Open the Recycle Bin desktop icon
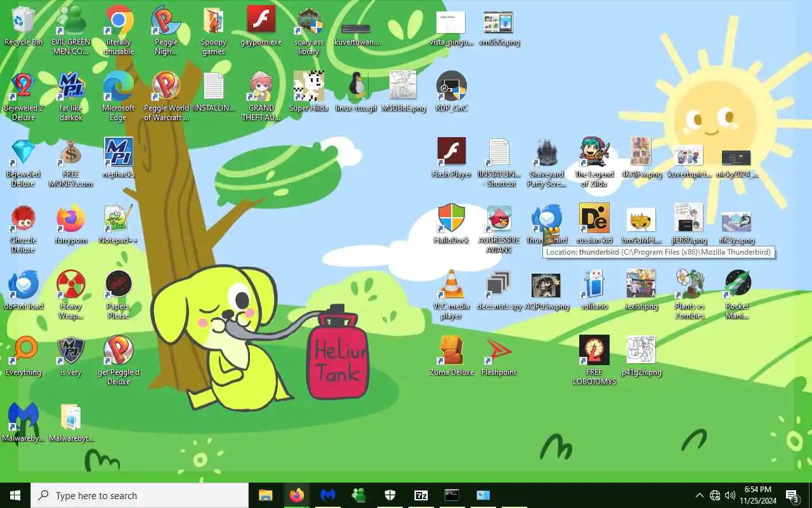Image resolution: width=812 pixels, height=508 pixels. tap(23, 27)
